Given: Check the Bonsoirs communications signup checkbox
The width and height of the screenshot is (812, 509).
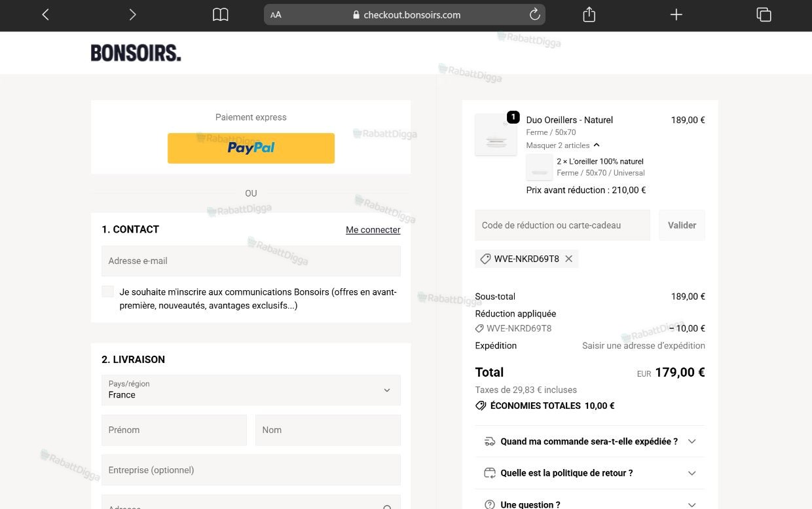Looking at the screenshot, I should coord(108,292).
